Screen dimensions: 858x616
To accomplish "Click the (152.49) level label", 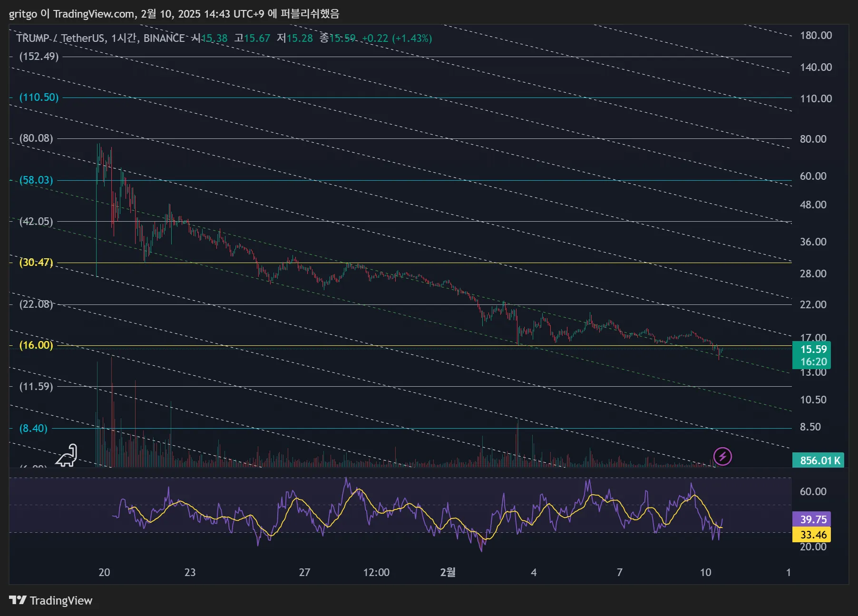I will pos(39,57).
